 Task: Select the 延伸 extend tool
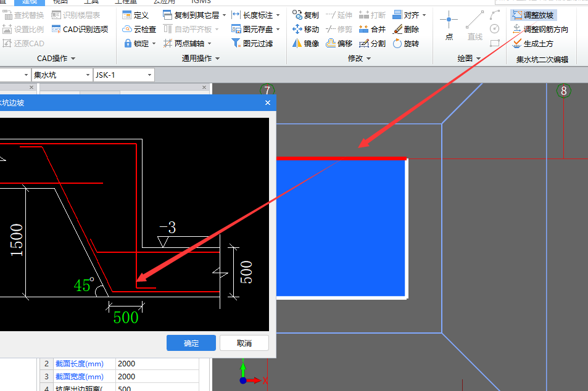click(339, 15)
